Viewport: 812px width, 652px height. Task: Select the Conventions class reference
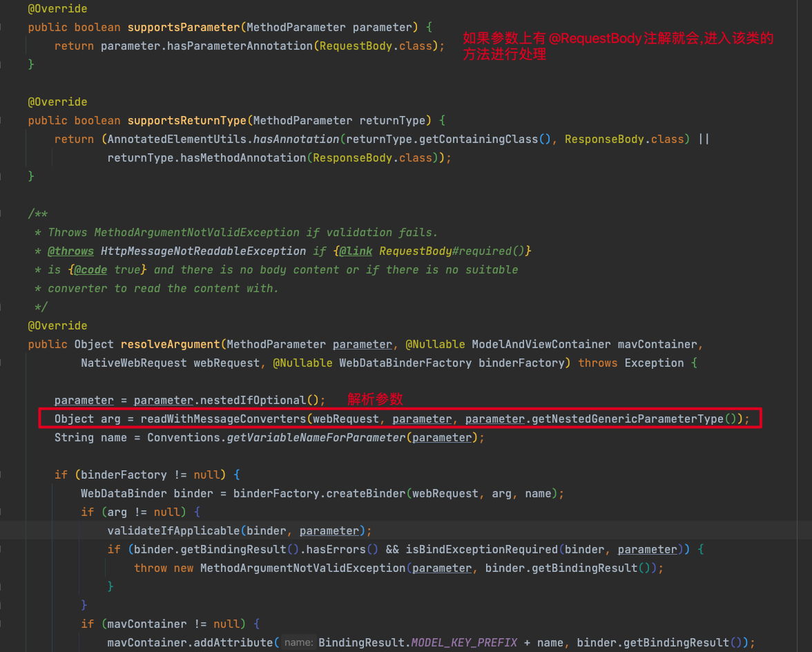tap(184, 438)
